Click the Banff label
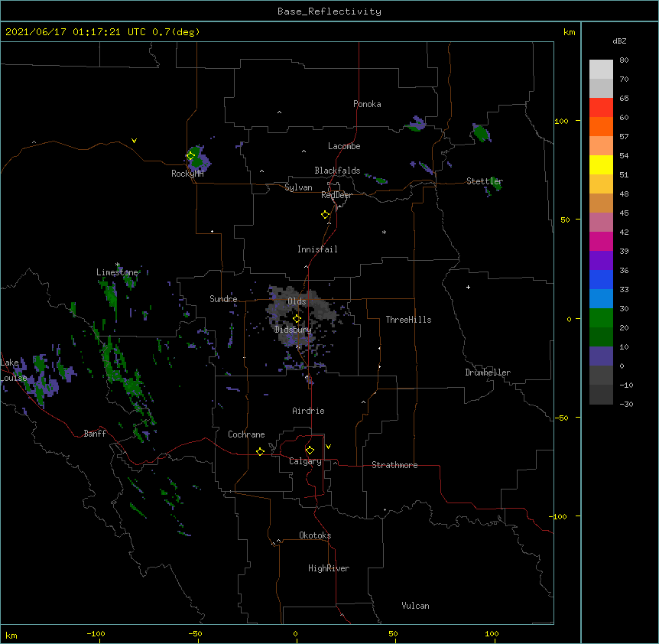The width and height of the screenshot is (659, 644). (95, 434)
